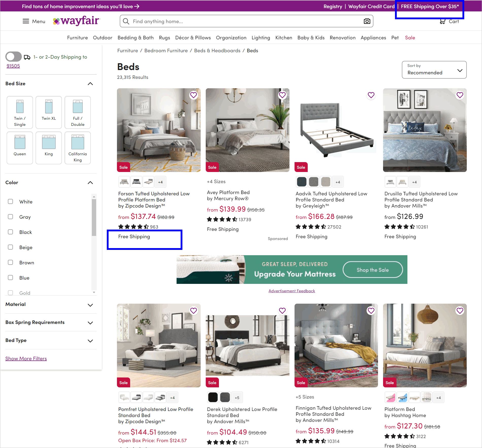The width and height of the screenshot is (482, 448).
Task: Click the Wayfair logo
Action: [76, 21]
